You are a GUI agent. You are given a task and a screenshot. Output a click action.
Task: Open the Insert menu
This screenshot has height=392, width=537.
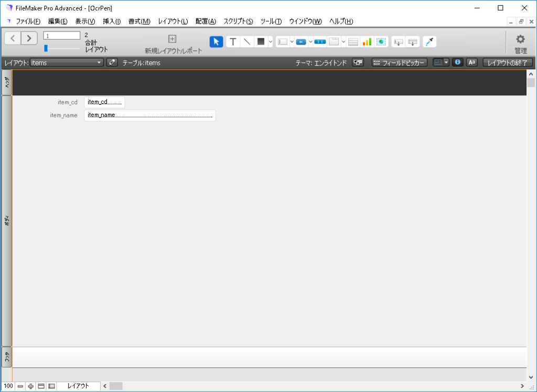[112, 21]
